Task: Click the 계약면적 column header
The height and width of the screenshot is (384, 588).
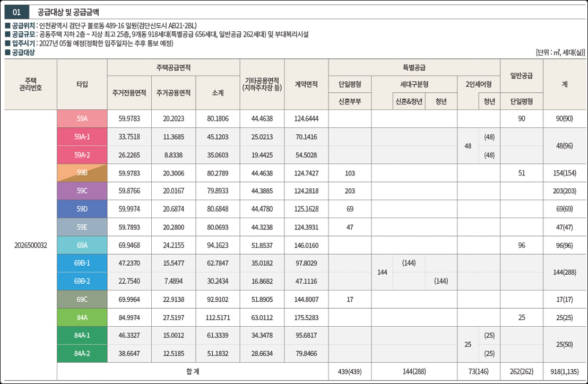Action: pos(306,84)
